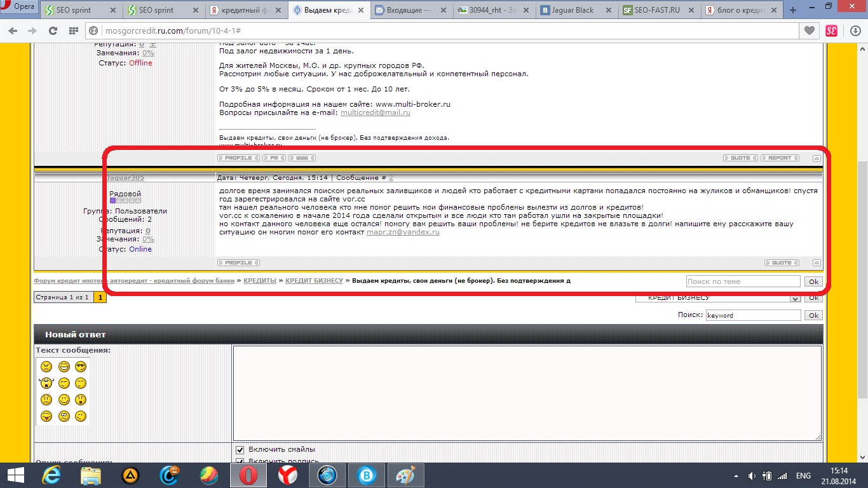Reload the current forum page
The width and height of the screenshot is (868, 488).
[53, 30]
